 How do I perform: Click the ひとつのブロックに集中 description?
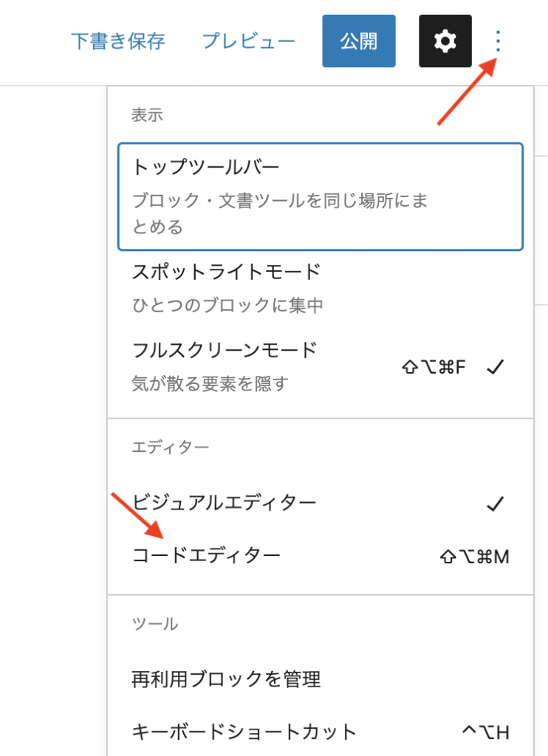[227, 305]
